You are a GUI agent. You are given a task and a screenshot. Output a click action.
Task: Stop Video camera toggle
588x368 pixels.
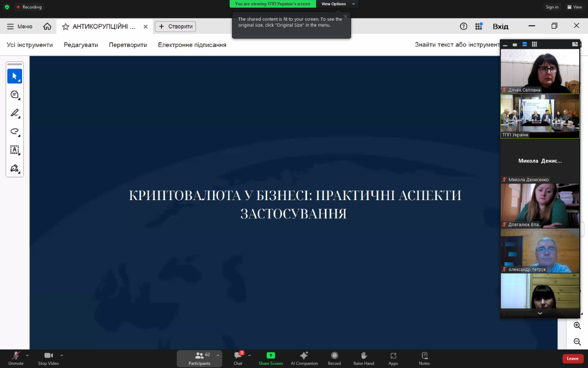(x=48, y=358)
